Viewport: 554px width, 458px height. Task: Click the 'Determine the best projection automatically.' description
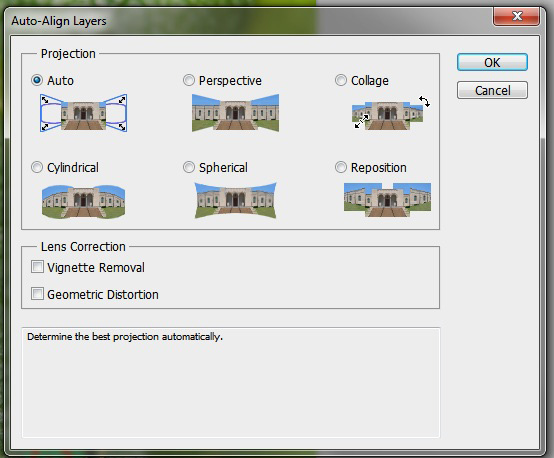[x=125, y=337]
